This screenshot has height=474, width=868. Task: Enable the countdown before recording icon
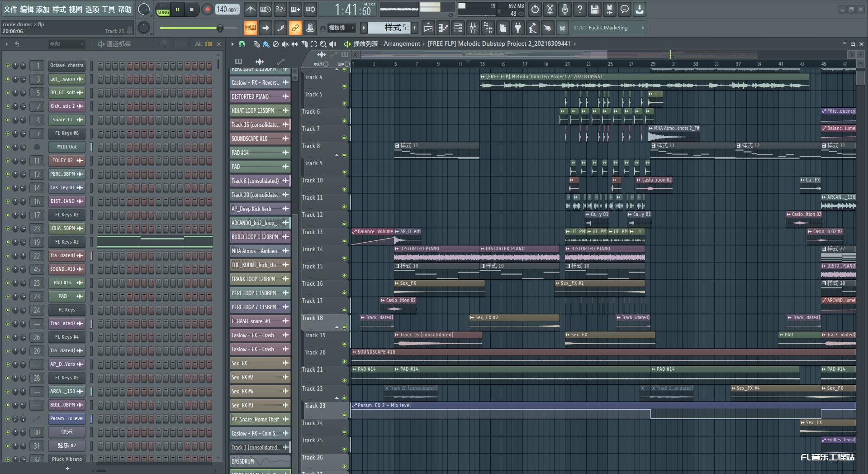(x=280, y=9)
